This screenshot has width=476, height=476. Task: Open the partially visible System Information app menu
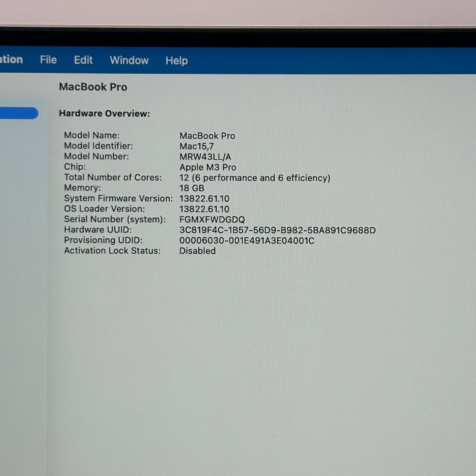coord(12,60)
